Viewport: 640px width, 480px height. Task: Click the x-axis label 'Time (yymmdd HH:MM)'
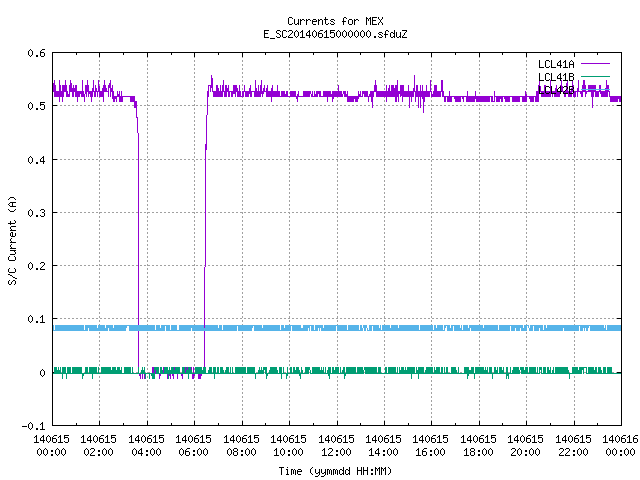[x=335, y=471]
